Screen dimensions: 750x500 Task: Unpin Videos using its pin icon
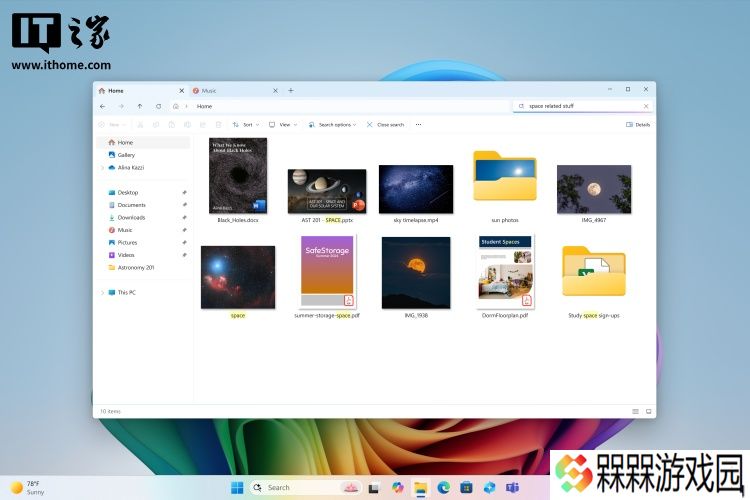[185, 255]
